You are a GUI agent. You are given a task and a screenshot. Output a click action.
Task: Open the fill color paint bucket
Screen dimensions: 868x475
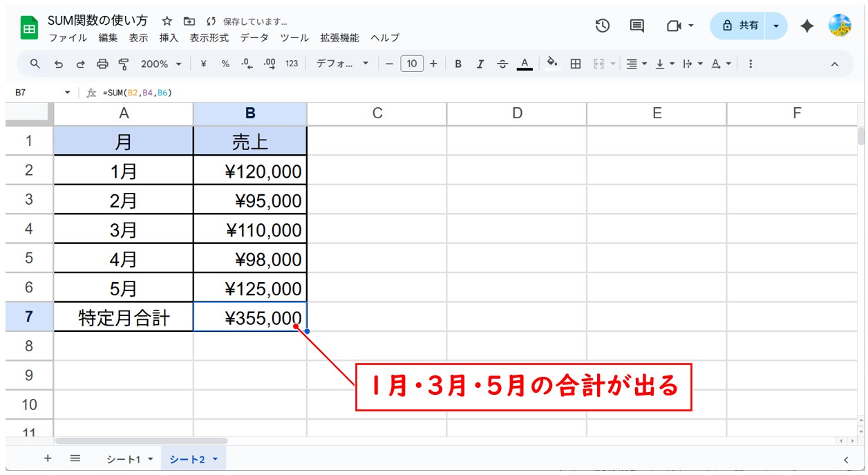(551, 64)
